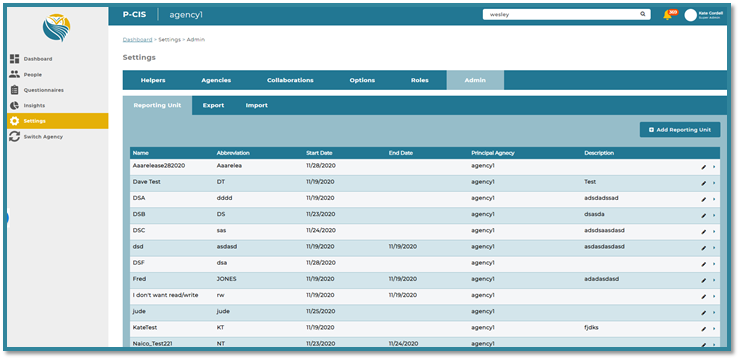740x360 pixels.
Task: Edit the dsd reporting unit
Action: pyautogui.click(x=704, y=248)
